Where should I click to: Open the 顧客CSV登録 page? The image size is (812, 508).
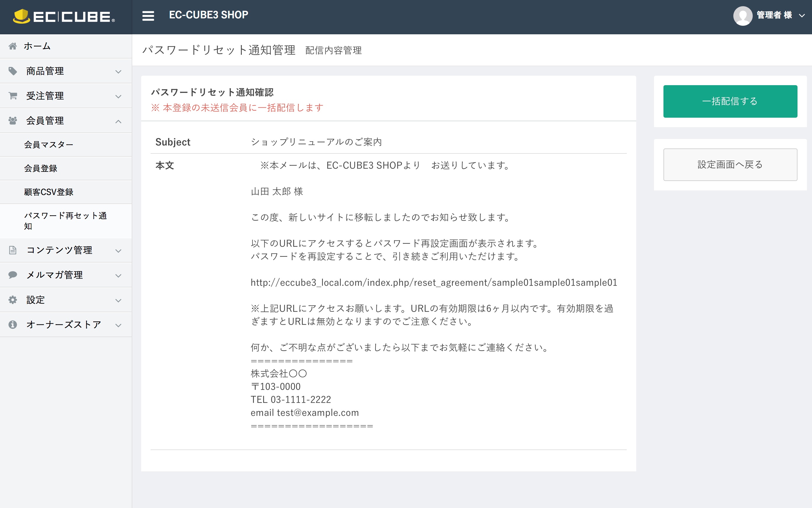pyautogui.click(x=49, y=192)
